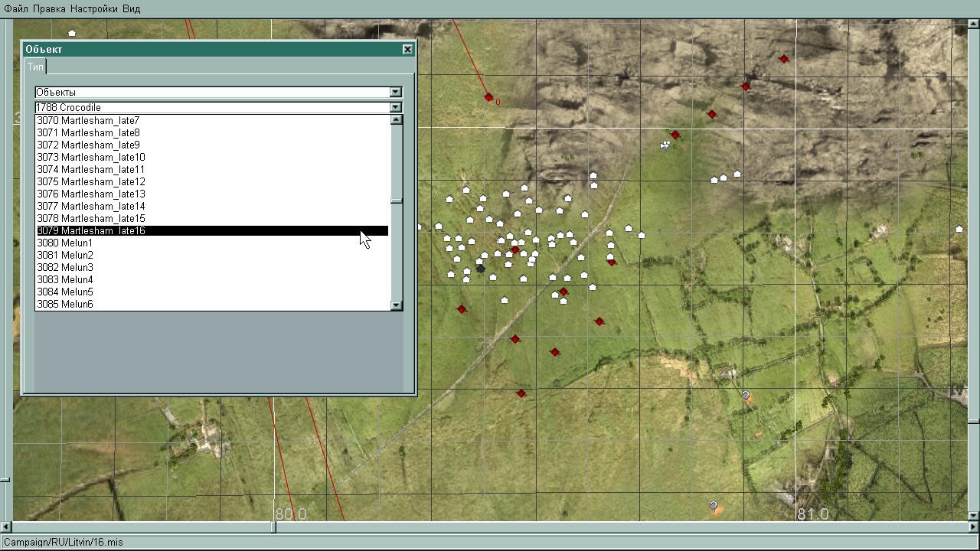Pick 3085 Melun6 in the object list
Image resolution: width=980 pixels, height=551 pixels.
pos(65,305)
